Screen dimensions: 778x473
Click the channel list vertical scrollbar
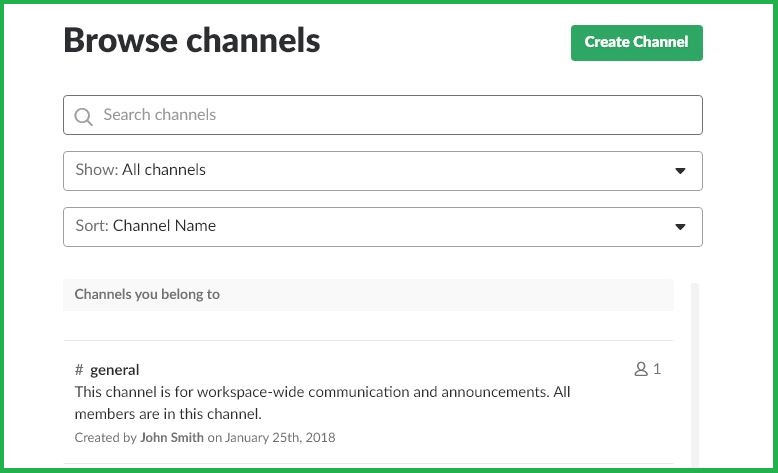pos(695,375)
